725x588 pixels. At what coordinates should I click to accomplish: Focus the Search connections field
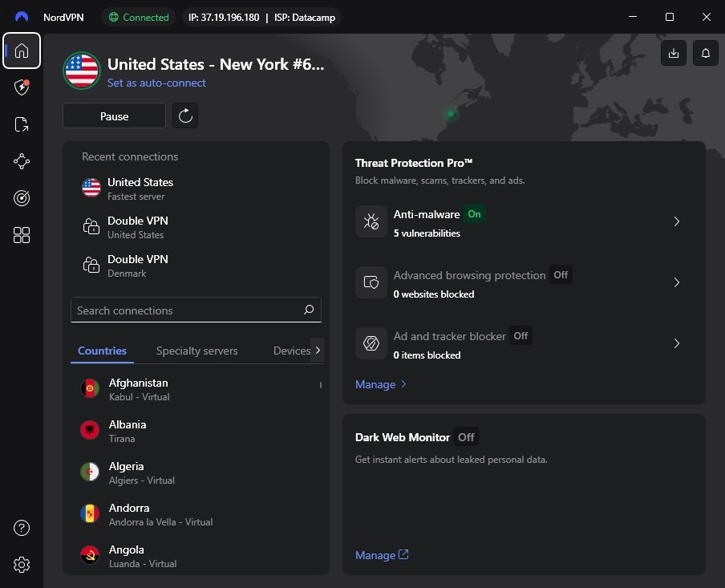coord(196,310)
